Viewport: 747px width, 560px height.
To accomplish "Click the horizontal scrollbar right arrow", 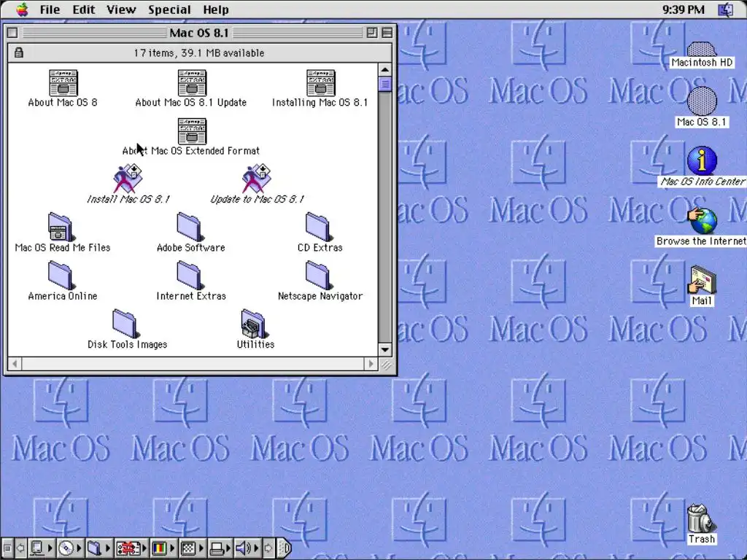I will [371, 365].
